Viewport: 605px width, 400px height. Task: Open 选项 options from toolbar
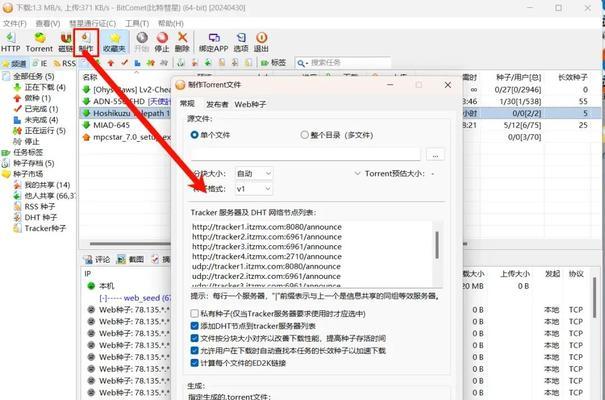241,42
